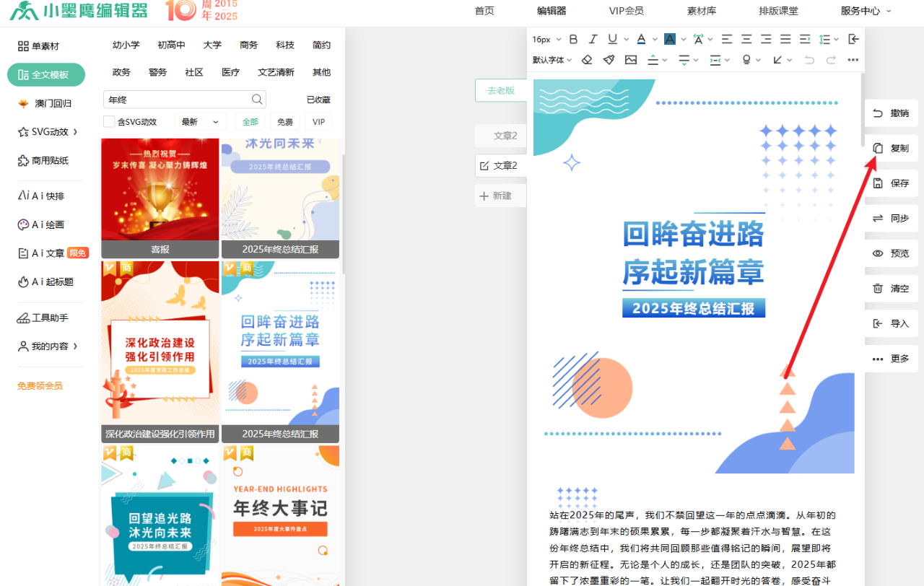Click the line height icon

825,39
